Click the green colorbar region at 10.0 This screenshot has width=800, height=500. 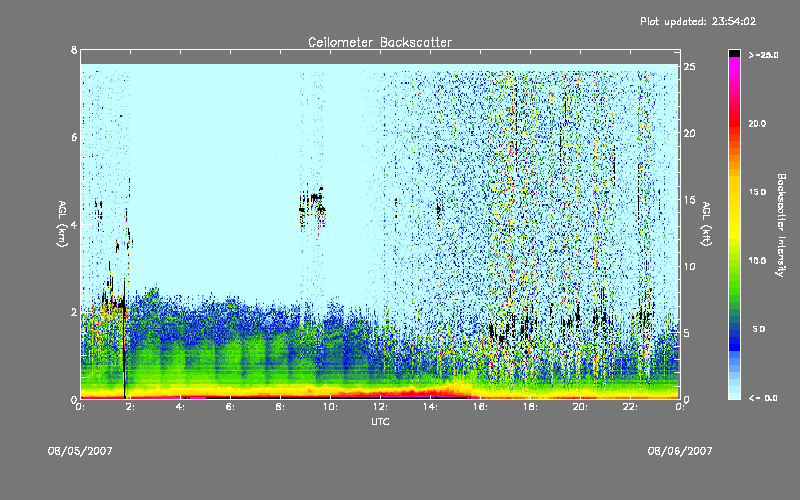click(x=734, y=261)
